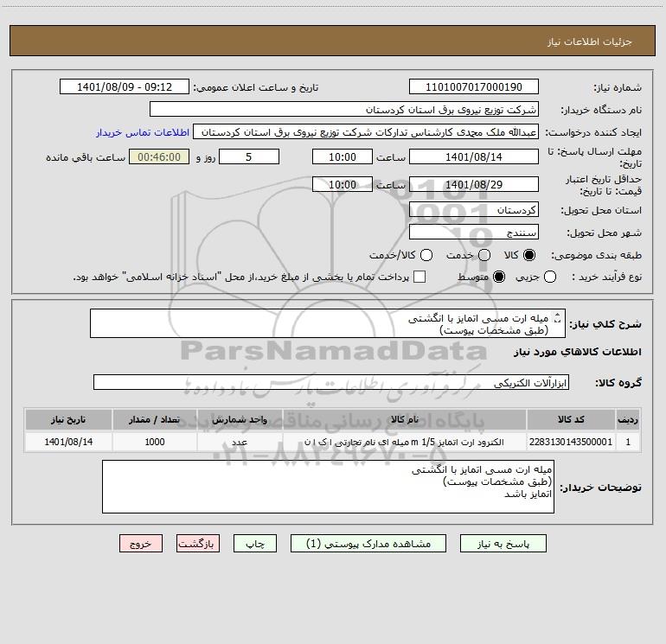Click the چاپ print button
The image size is (666, 644).
(x=255, y=544)
